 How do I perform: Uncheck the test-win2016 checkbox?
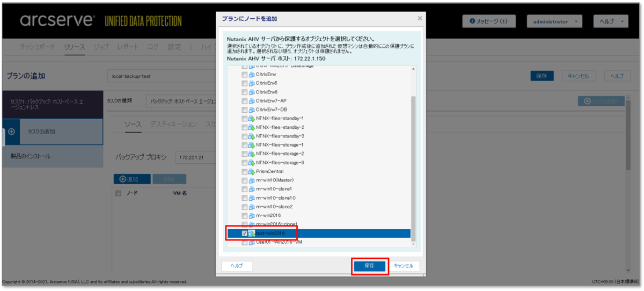[245, 234]
